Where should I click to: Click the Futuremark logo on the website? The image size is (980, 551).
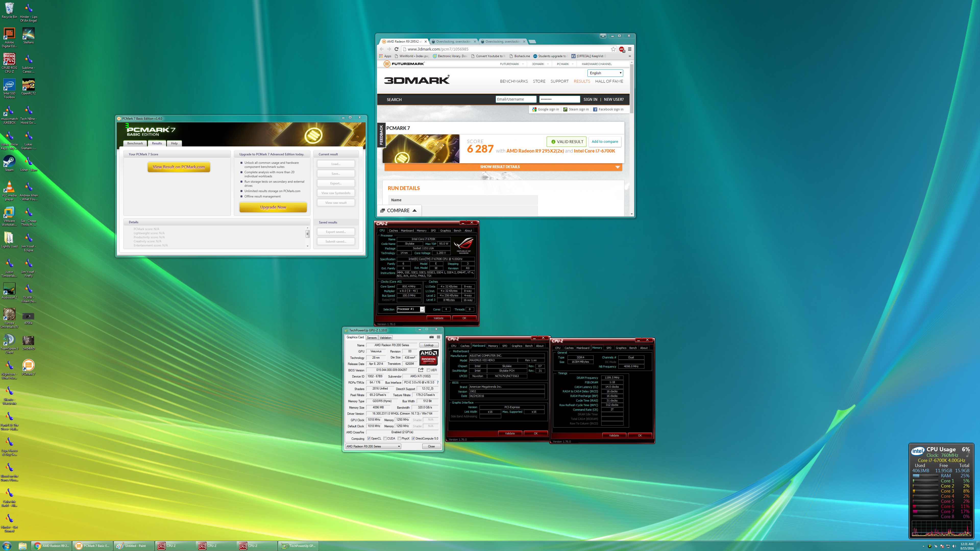click(x=404, y=64)
